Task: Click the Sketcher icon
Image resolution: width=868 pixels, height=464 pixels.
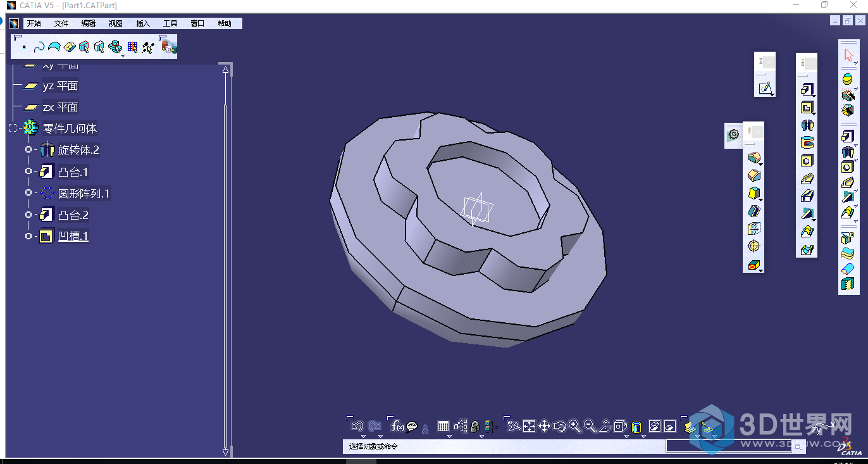Action: point(766,88)
